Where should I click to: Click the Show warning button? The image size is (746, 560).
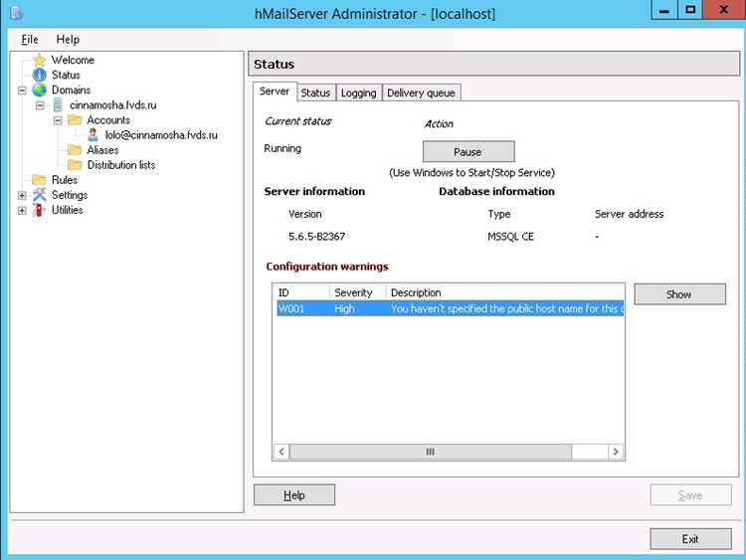[x=679, y=294]
